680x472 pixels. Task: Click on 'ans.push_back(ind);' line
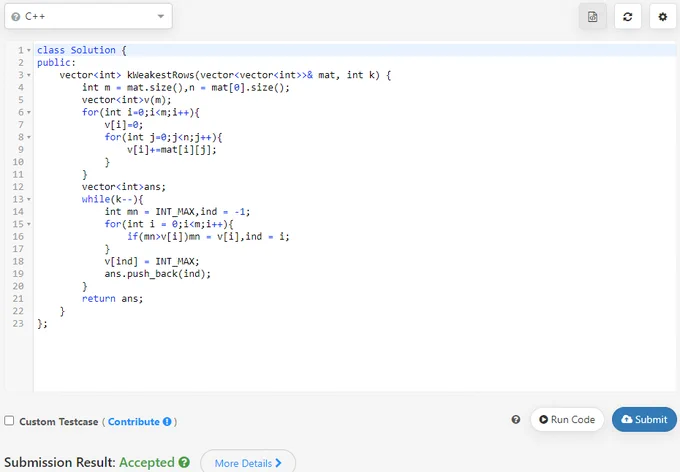[x=157, y=274]
